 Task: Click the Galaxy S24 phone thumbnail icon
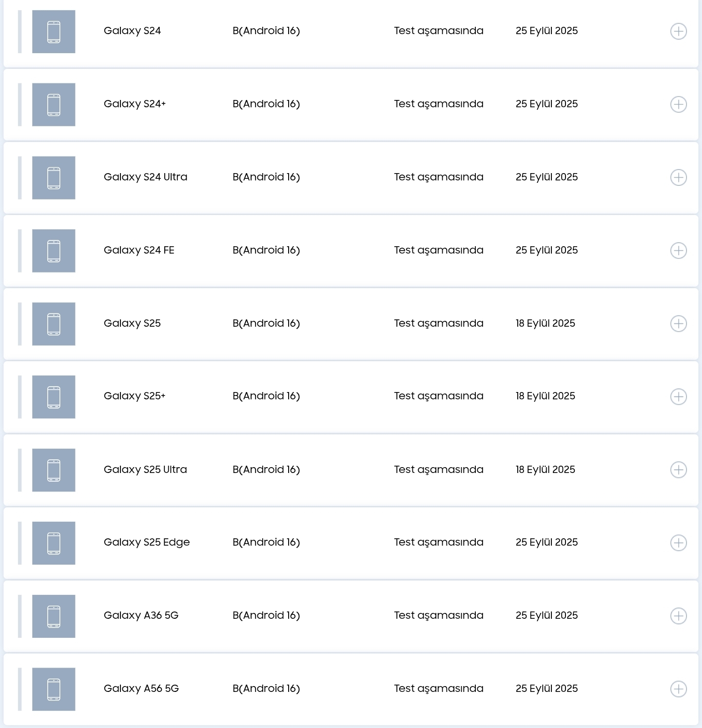[x=54, y=32]
